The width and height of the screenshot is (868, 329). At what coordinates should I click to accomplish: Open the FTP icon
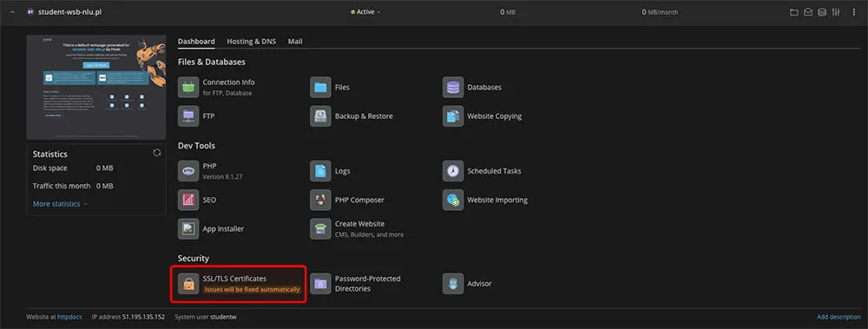(188, 116)
